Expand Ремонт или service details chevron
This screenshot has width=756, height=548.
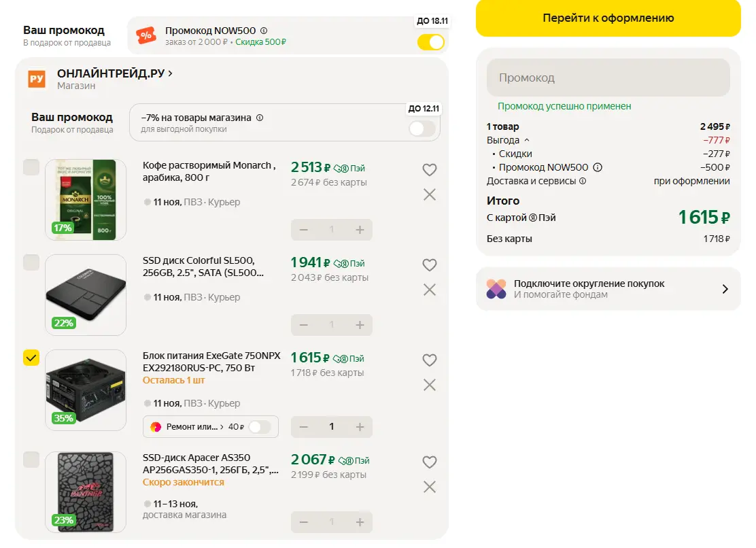coord(222,427)
